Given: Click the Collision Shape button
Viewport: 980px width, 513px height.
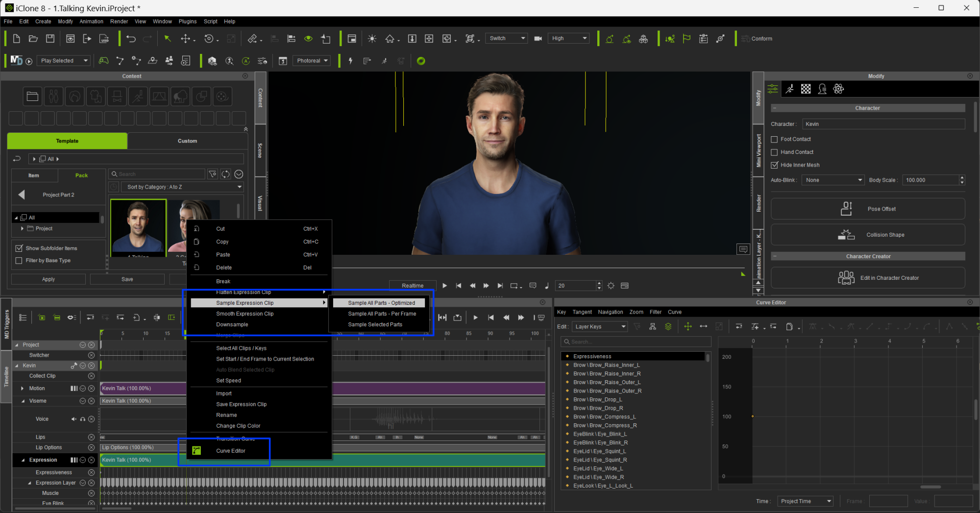Looking at the screenshot, I should [868, 235].
